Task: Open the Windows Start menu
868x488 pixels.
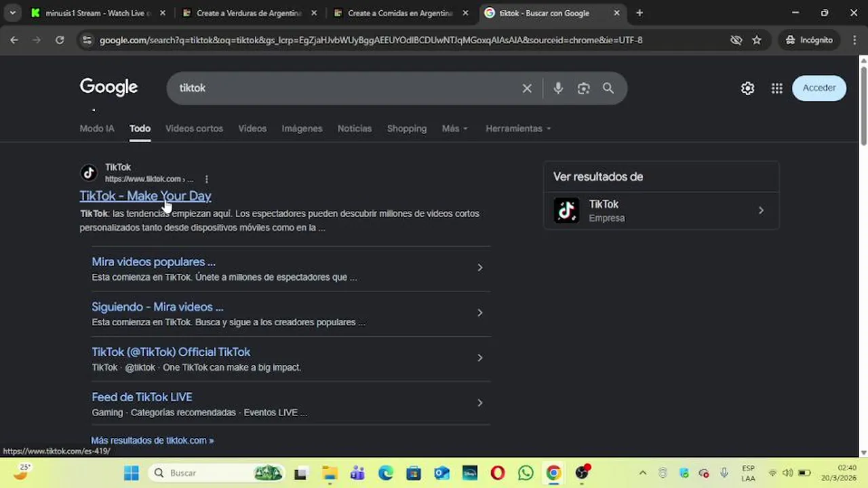Action: pos(132,472)
